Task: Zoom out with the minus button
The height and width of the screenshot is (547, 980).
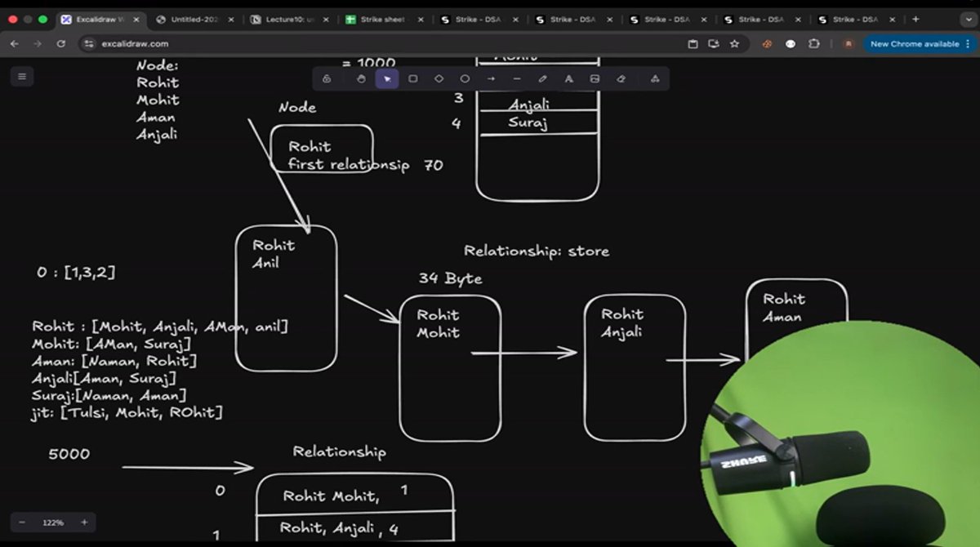Action: tap(22, 523)
